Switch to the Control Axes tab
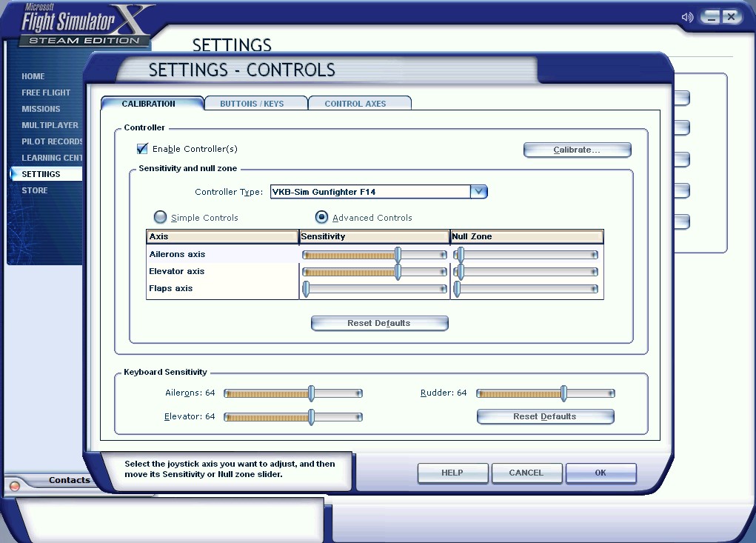 click(x=359, y=103)
